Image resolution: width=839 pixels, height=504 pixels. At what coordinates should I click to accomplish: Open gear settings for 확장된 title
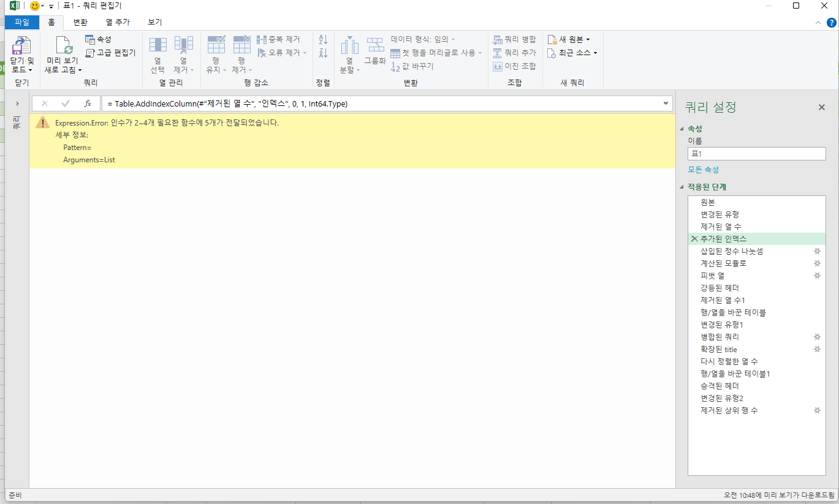tap(817, 349)
